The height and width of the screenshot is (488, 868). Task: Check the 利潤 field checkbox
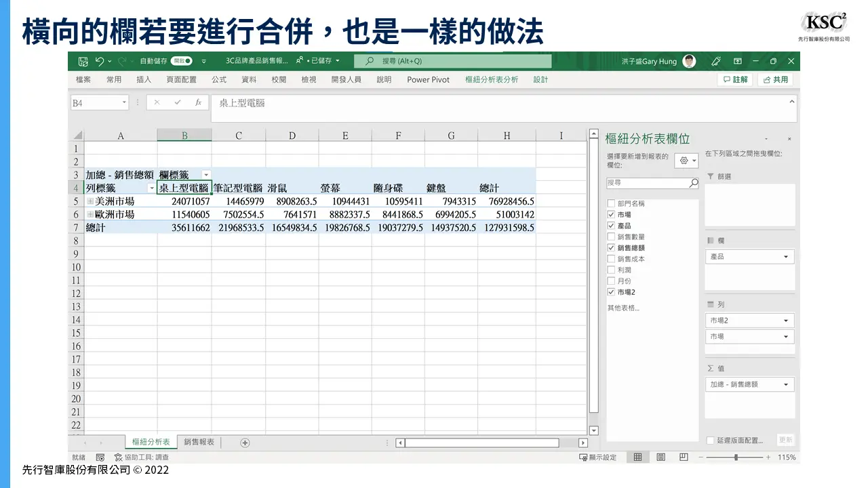pyautogui.click(x=612, y=270)
